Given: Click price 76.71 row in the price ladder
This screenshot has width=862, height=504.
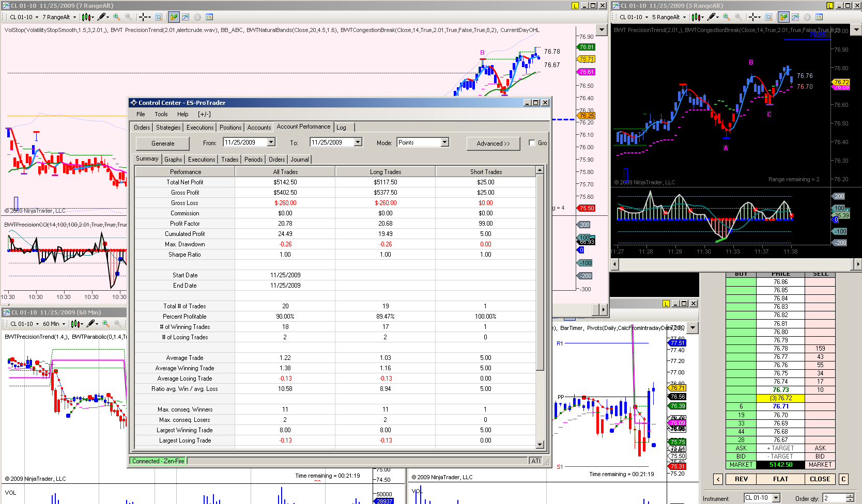Looking at the screenshot, I should (x=780, y=406).
